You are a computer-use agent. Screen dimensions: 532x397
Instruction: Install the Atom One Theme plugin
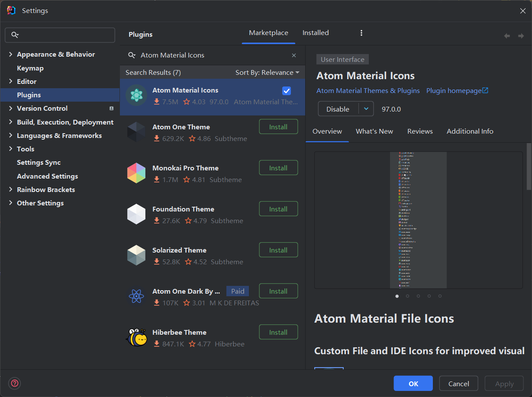tap(278, 127)
